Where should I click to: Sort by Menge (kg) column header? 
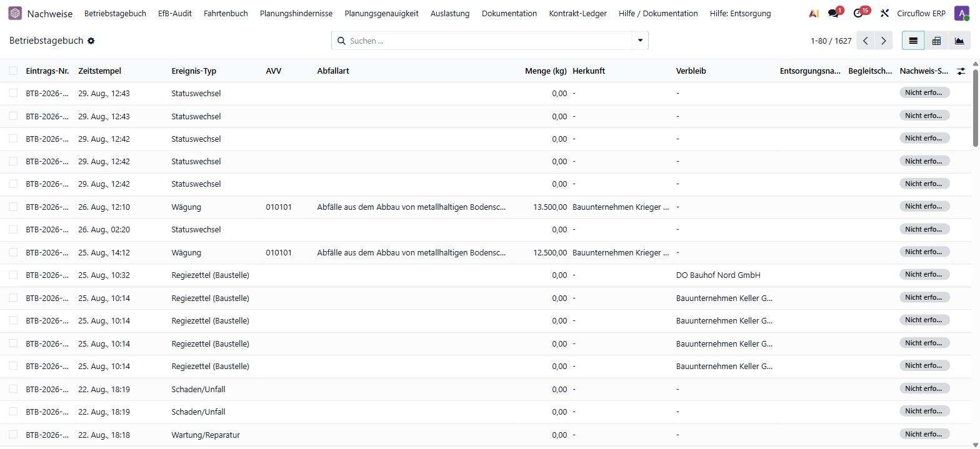pos(546,71)
